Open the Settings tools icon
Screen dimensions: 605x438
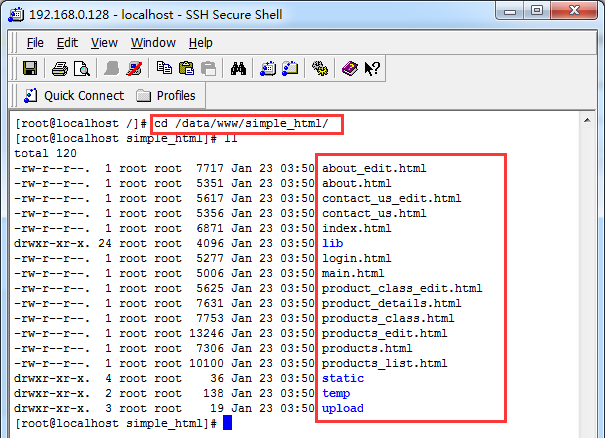coord(320,69)
